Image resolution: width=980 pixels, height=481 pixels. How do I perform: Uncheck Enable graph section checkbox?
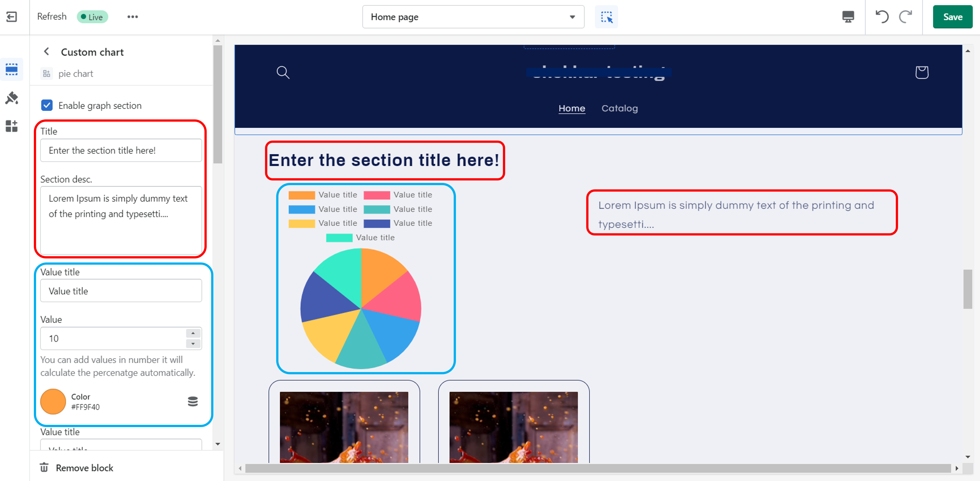point(47,105)
